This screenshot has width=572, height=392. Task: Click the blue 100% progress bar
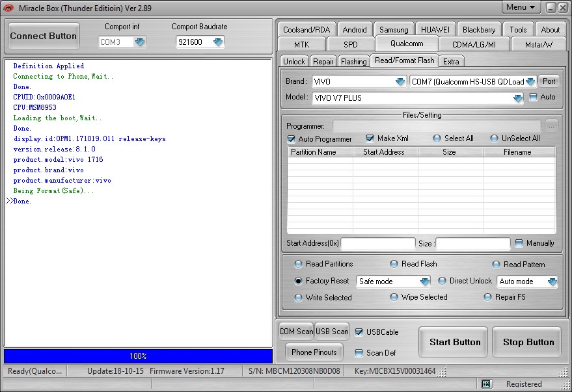click(x=138, y=356)
